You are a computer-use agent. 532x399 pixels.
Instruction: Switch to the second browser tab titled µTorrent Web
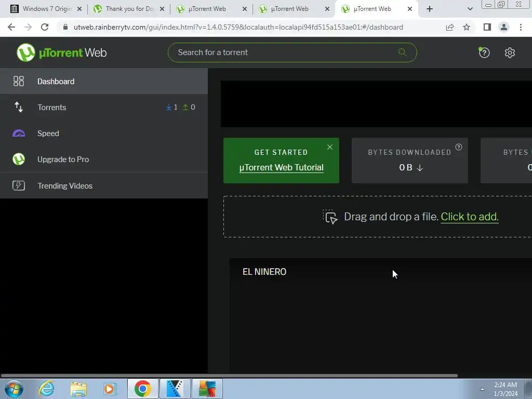[x=290, y=9]
